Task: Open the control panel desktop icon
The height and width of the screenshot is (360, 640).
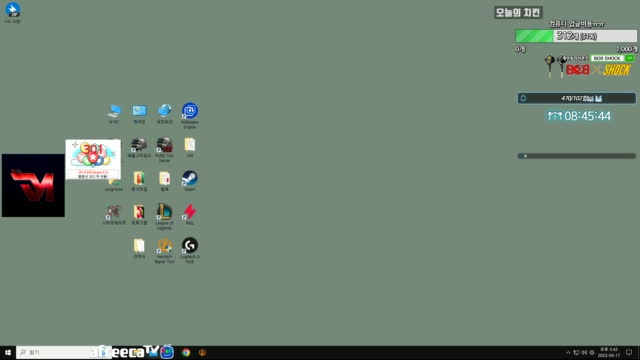Action: tap(139, 113)
